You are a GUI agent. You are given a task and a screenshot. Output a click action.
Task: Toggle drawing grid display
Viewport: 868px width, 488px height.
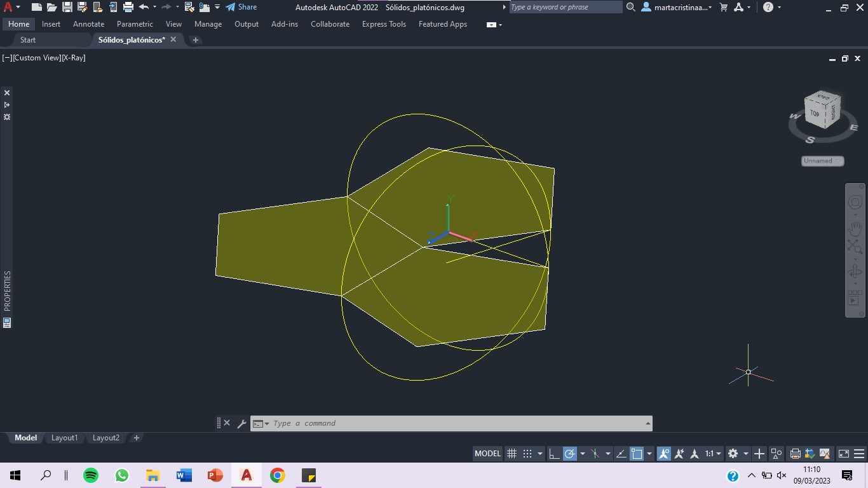pyautogui.click(x=512, y=454)
